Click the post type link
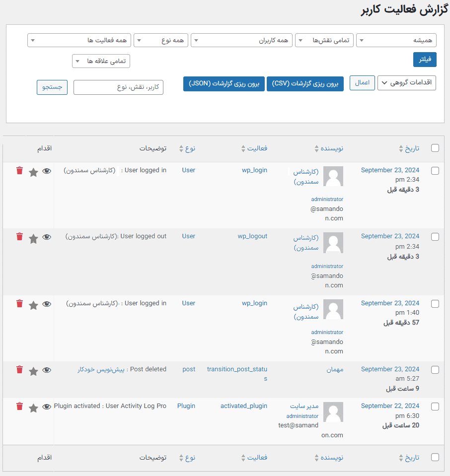This screenshot has width=450, height=476. [189, 369]
